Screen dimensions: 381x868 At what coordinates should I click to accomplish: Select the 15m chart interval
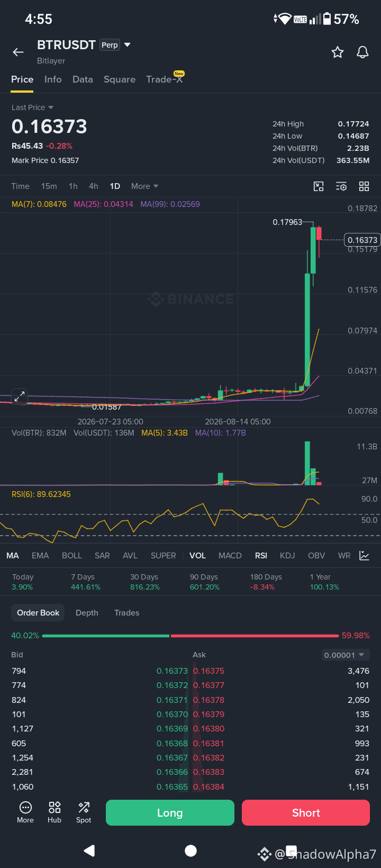click(x=49, y=186)
